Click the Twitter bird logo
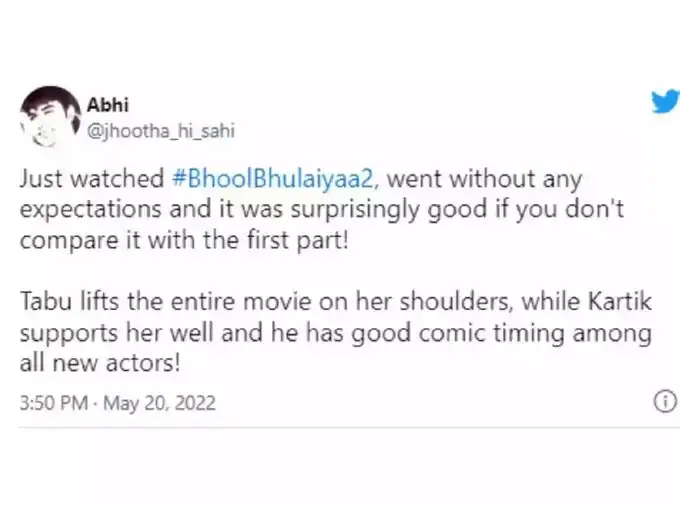 [664, 102]
